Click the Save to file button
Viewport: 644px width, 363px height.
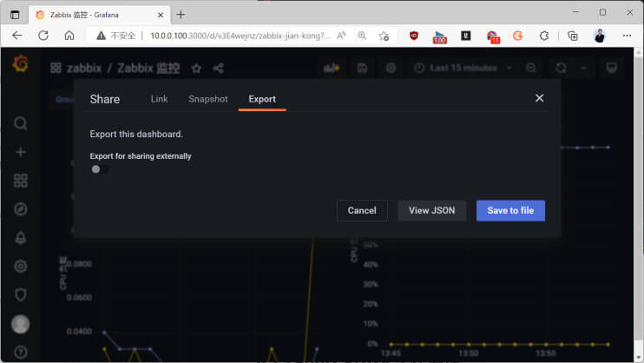[510, 210]
